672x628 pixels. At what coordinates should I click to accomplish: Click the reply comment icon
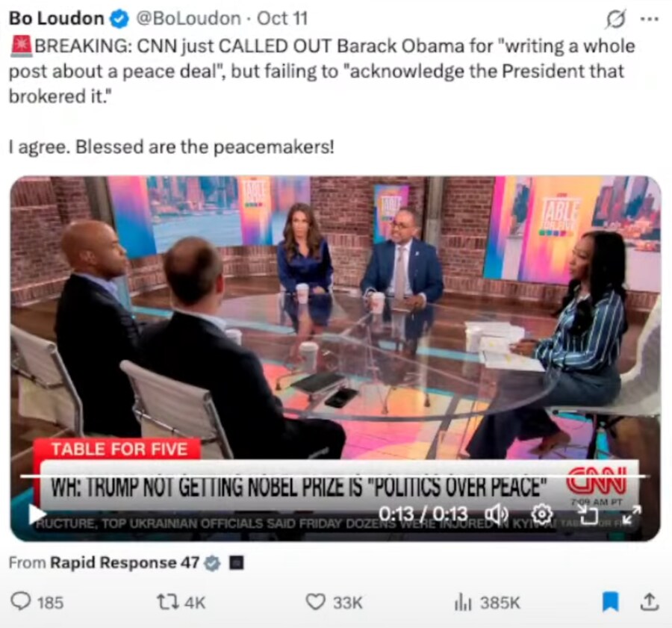(x=20, y=601)
